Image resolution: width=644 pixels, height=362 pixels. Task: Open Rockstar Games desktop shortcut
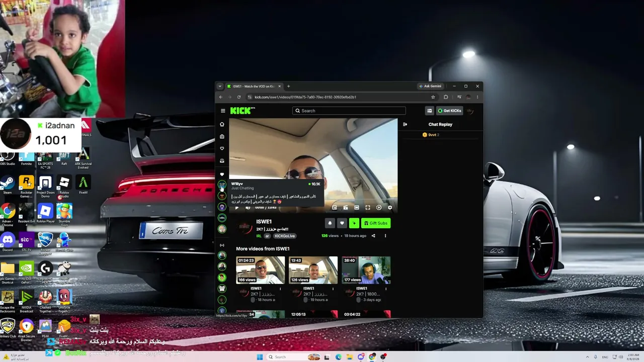(26, 185)
